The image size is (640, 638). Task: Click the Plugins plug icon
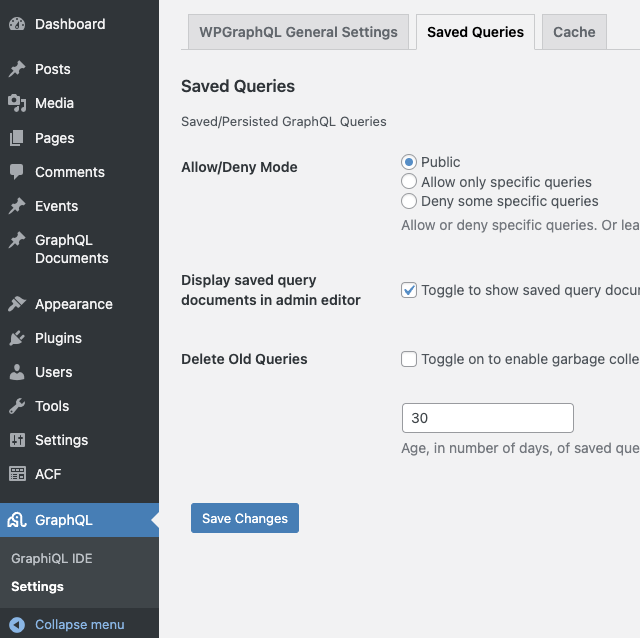tap(17, 338)
